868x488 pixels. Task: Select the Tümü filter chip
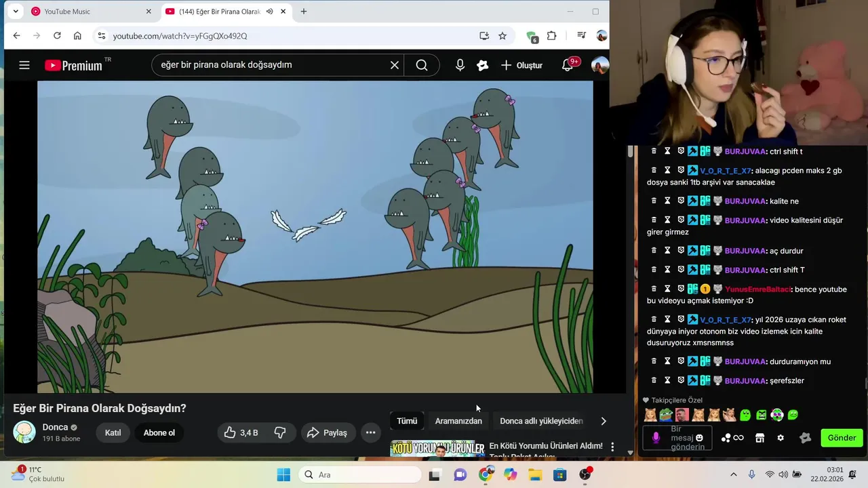coord(407,421)
